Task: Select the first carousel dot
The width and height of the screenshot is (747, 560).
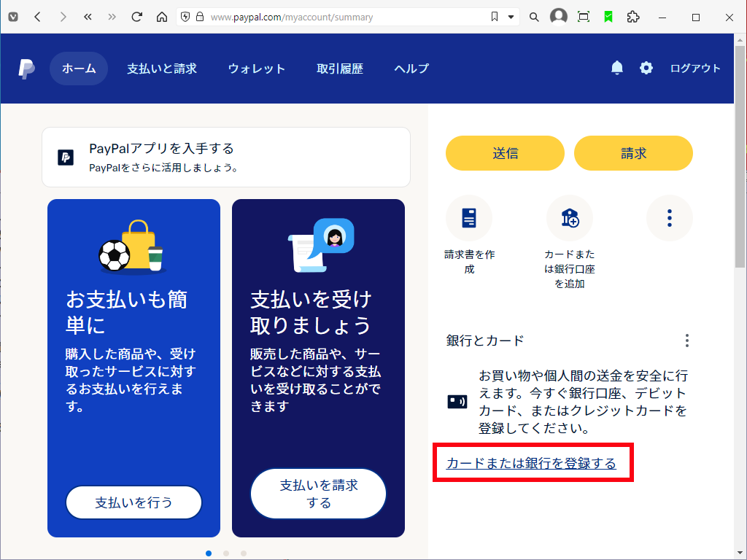Action: (209, 553)
